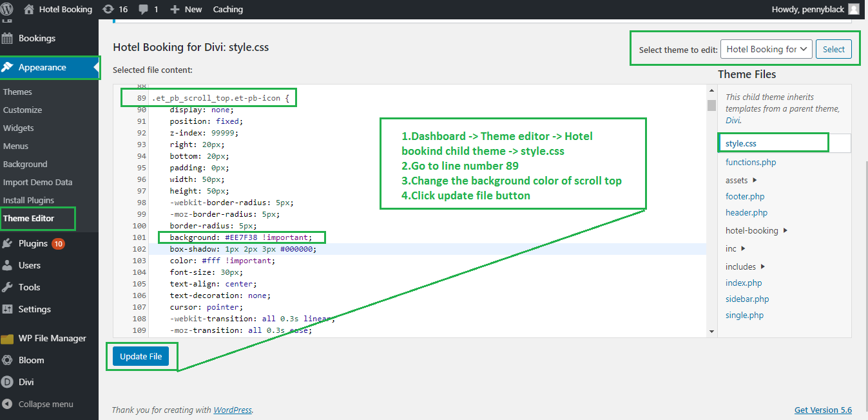Open the Caching menu in admin bar

click(228, 9)
